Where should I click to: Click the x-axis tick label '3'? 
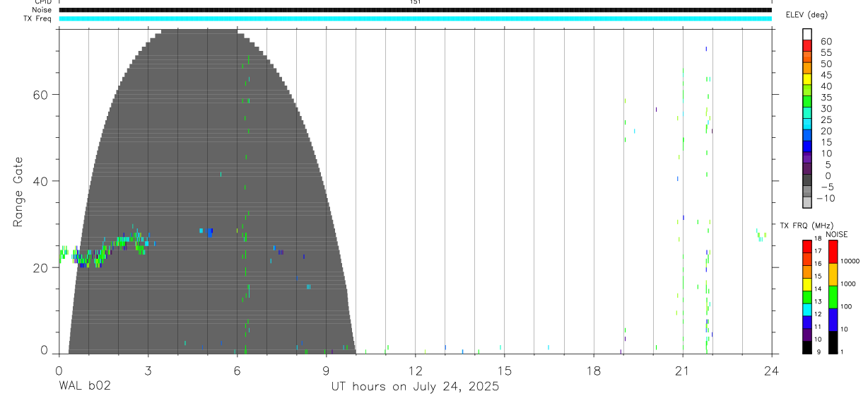[148, 370]
